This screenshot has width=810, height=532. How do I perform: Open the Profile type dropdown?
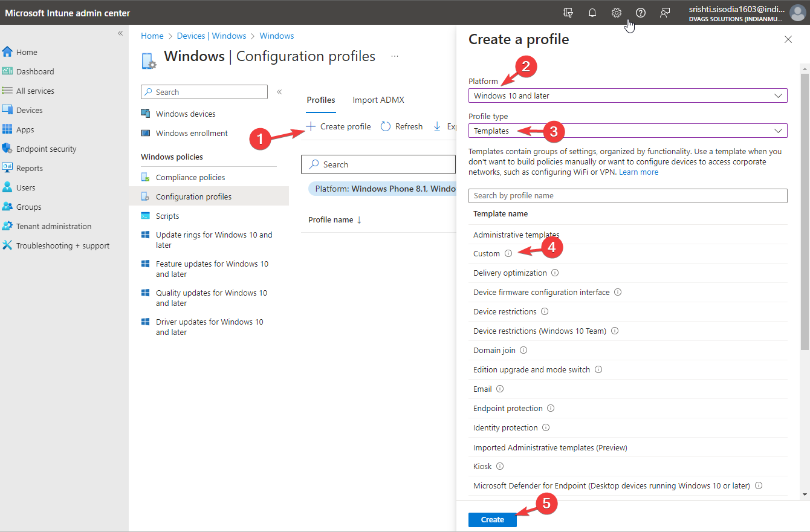coord(627,131)
